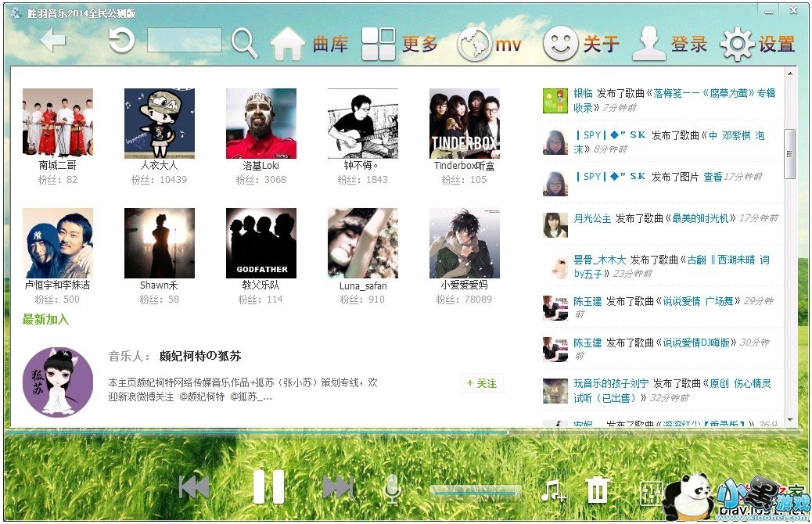
Task: Open 教父乐队 GODFATHER thumbnail
Action: click(261, 243)
